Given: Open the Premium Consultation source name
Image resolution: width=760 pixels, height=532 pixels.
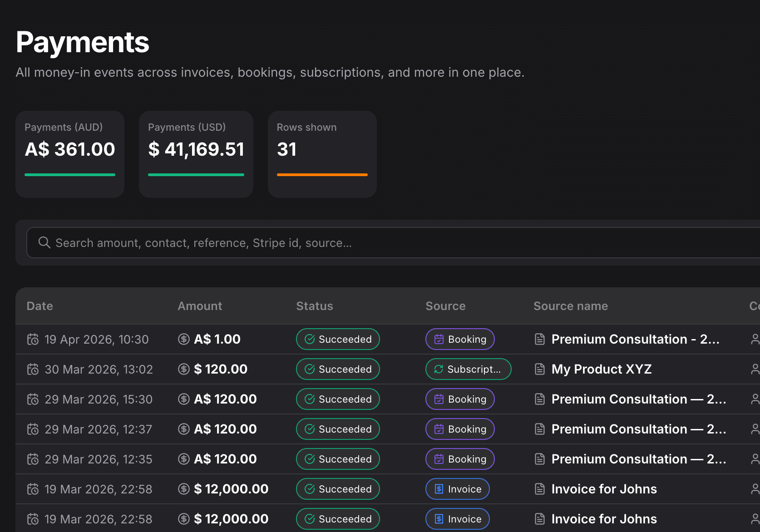Looking at the screenshot, I should point(635,339).
